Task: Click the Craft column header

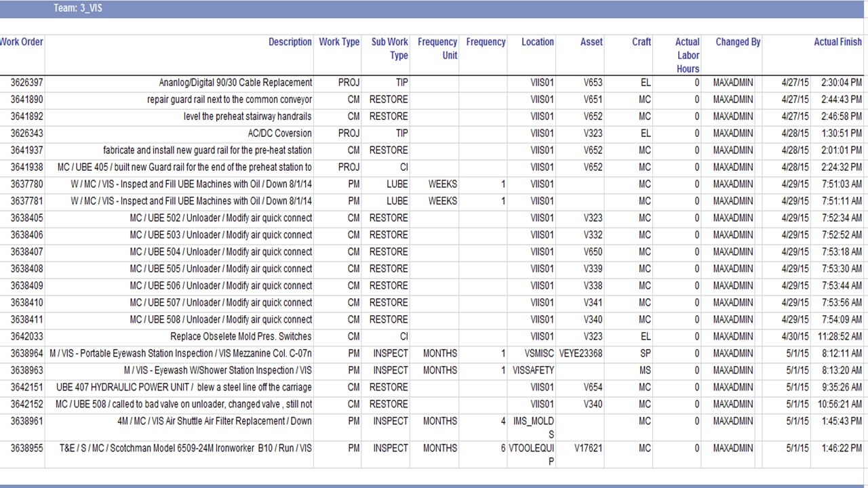Action: [x=642, y=42]
